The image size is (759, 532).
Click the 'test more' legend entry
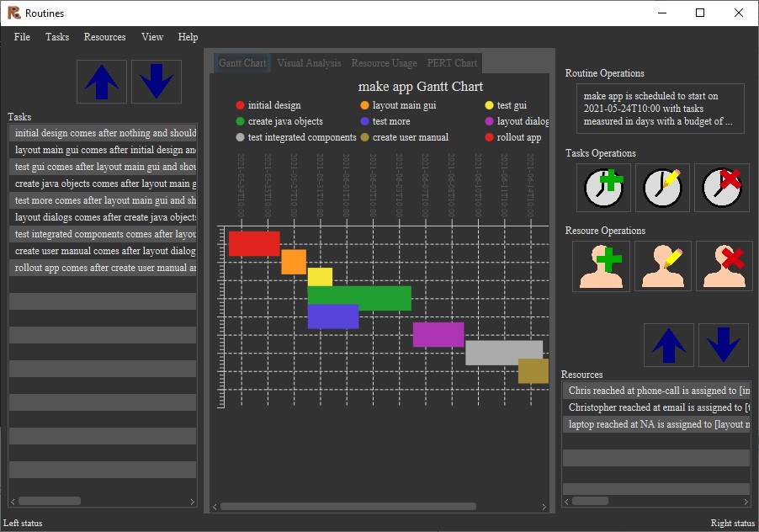[385, 121]
